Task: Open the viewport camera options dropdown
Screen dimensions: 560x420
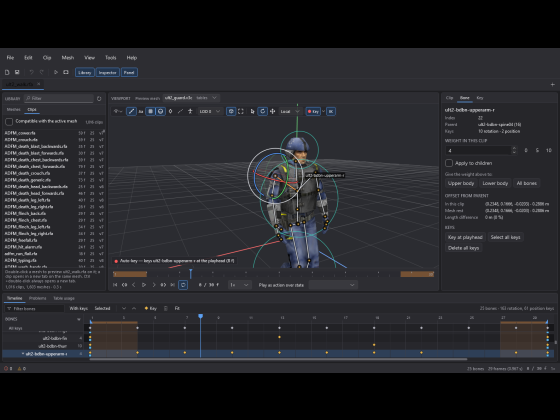Action: (x=118, y=111)
